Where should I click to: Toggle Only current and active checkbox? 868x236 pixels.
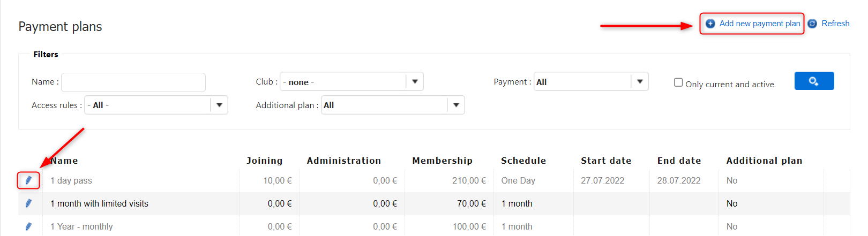[x=678, y=82]
